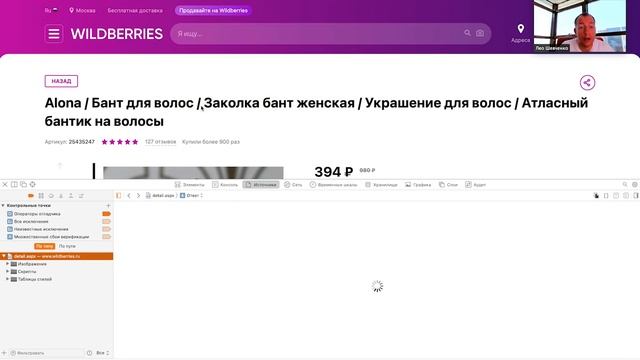Viewport: 640px width, 360px height.
Task: Open the Слои tab
Action: (x=448, y=184)
